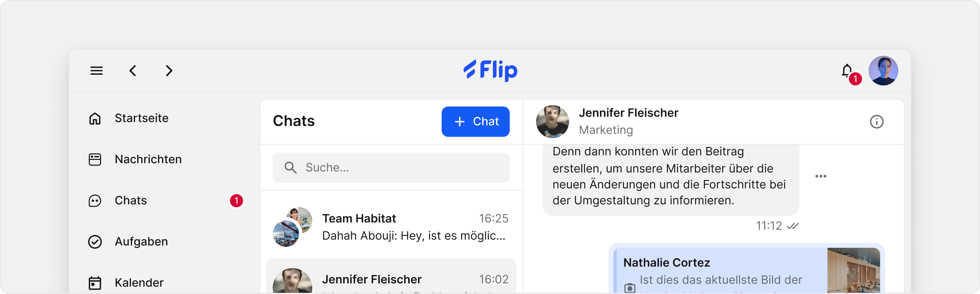Click the Chats unread badge in sidebar

tap(236, 200)
